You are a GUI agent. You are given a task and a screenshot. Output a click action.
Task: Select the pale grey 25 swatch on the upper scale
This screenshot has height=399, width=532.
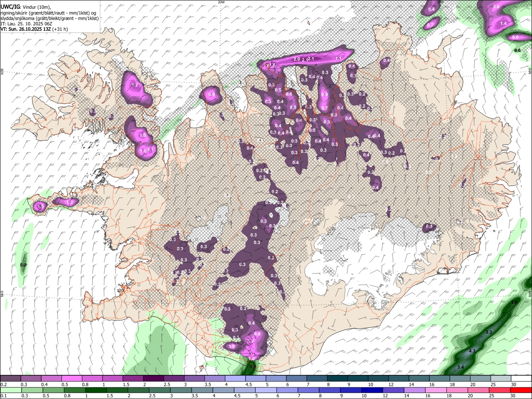pos(501,379)
